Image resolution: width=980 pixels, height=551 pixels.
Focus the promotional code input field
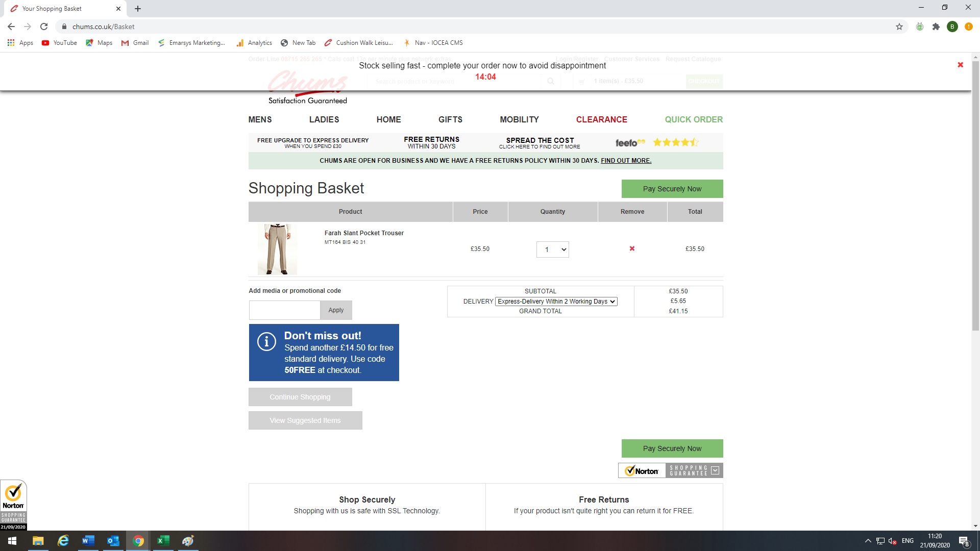point(284,310)
